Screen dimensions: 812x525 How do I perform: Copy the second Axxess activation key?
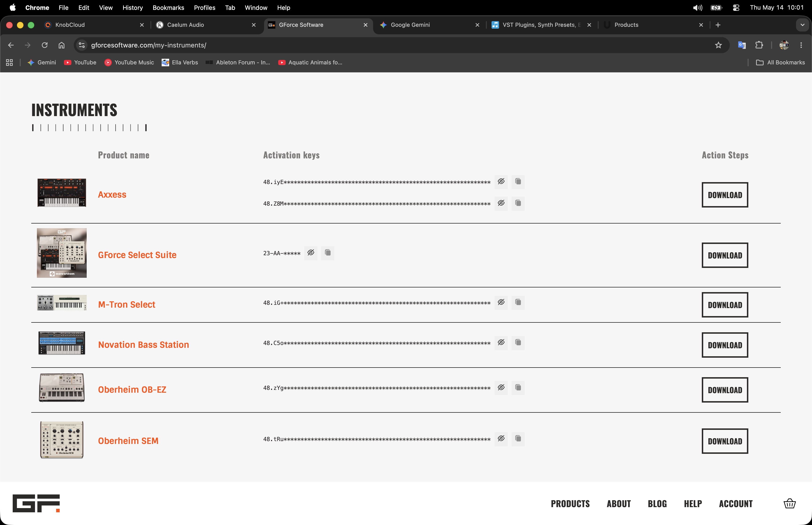[x=518, y=204]
